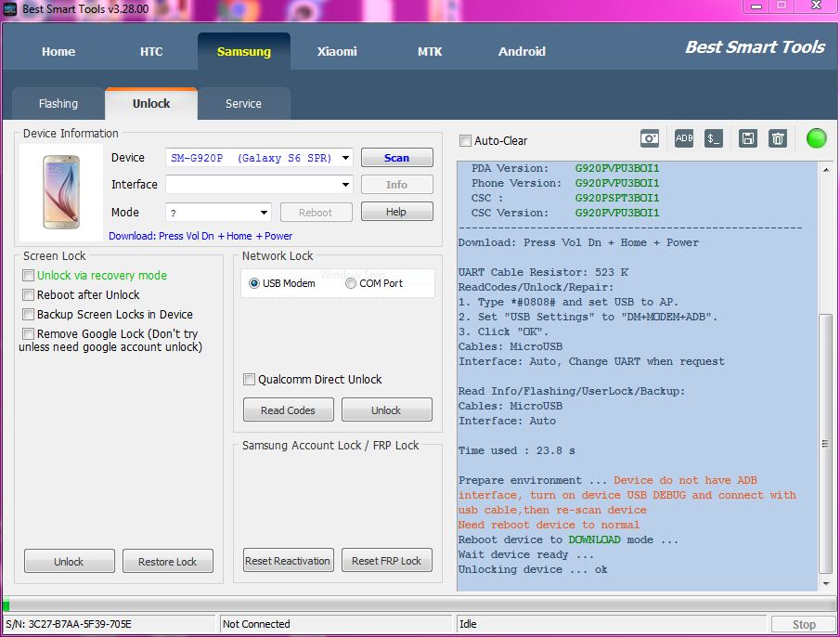
Task: Click the log scroll down arrow
Action: pos(825,583)
